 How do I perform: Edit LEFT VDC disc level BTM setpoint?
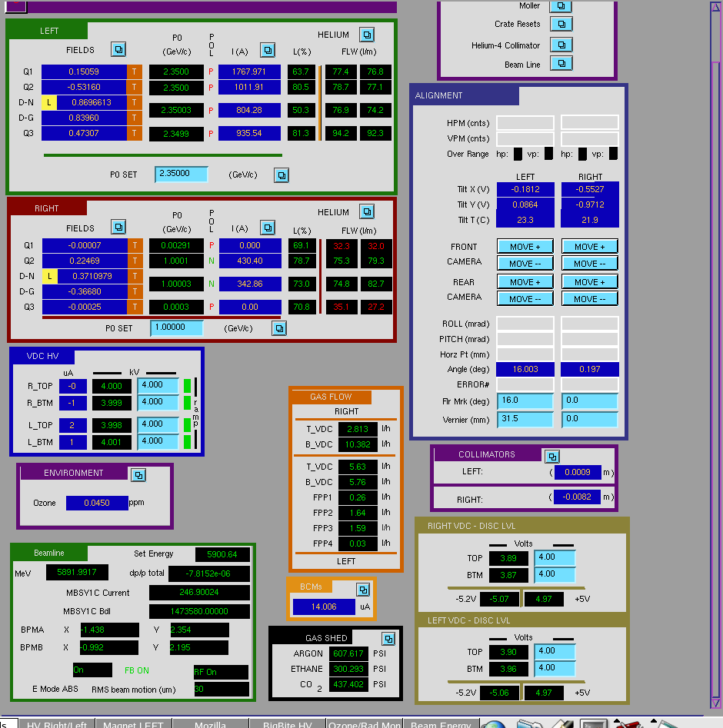(555, 668)
